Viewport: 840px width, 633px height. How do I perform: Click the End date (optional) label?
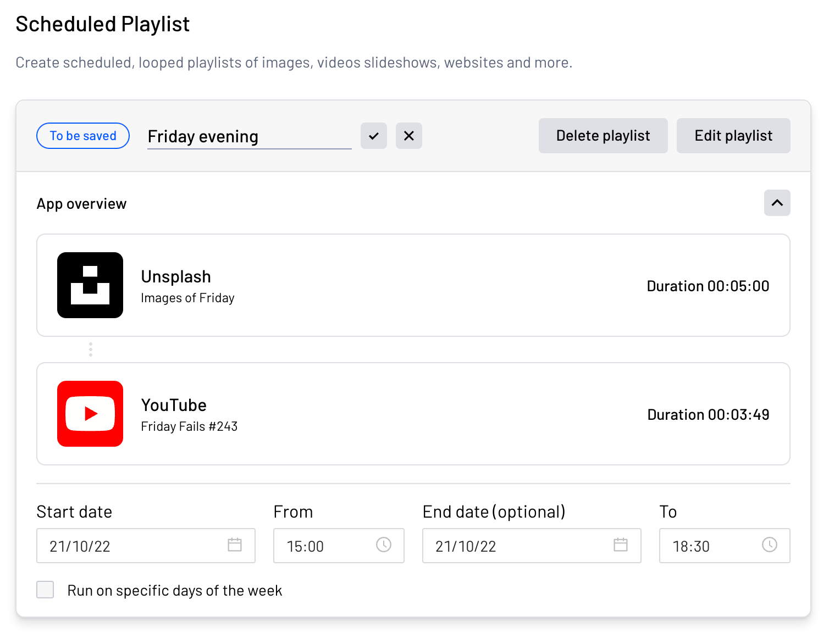pos(494,512)
